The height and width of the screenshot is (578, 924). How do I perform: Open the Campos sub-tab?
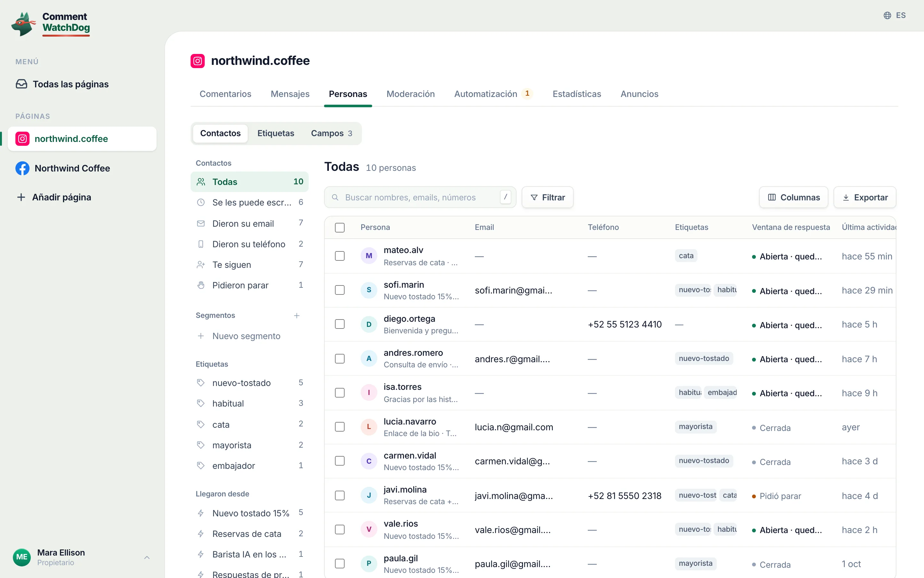pos(331,133)
